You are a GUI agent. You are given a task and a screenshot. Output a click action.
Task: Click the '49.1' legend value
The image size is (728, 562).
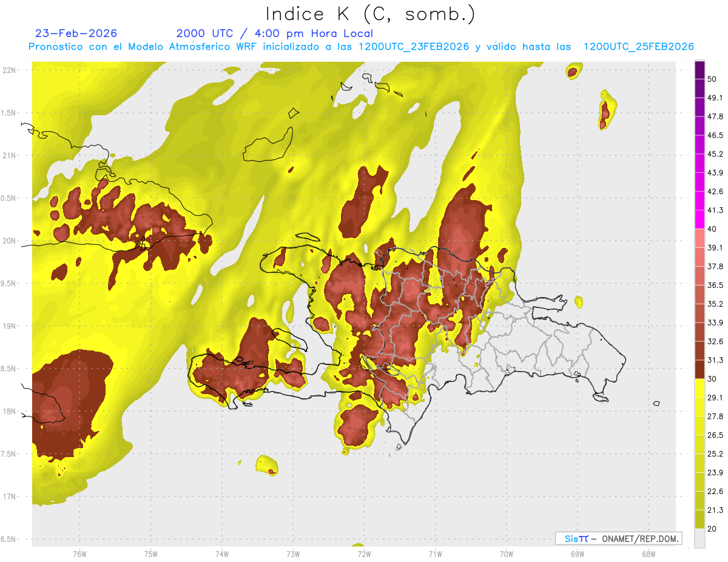715,98
